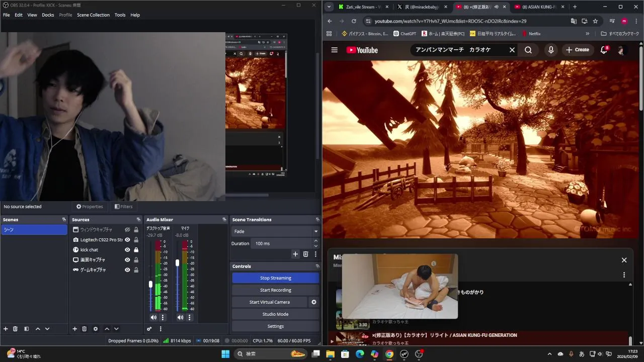The height and width of the screenshot is (362, 644).
Task: Open Windows Start menu
Action: (x=225, y=354)
